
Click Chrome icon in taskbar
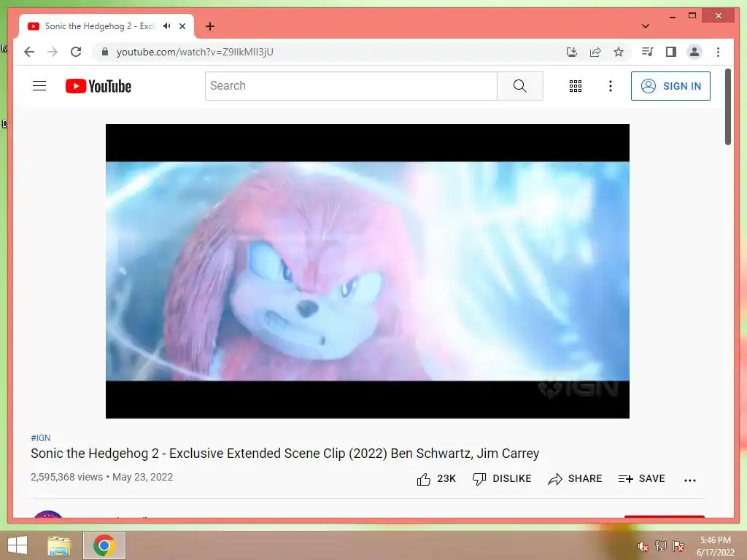[x=104, y=545]
